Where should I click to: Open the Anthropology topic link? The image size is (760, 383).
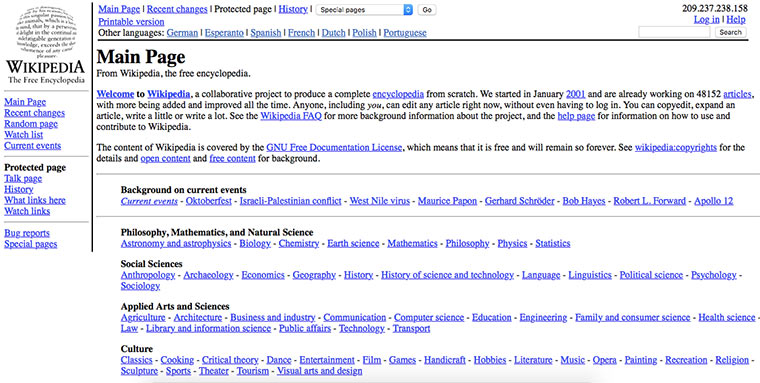(148, 275)
